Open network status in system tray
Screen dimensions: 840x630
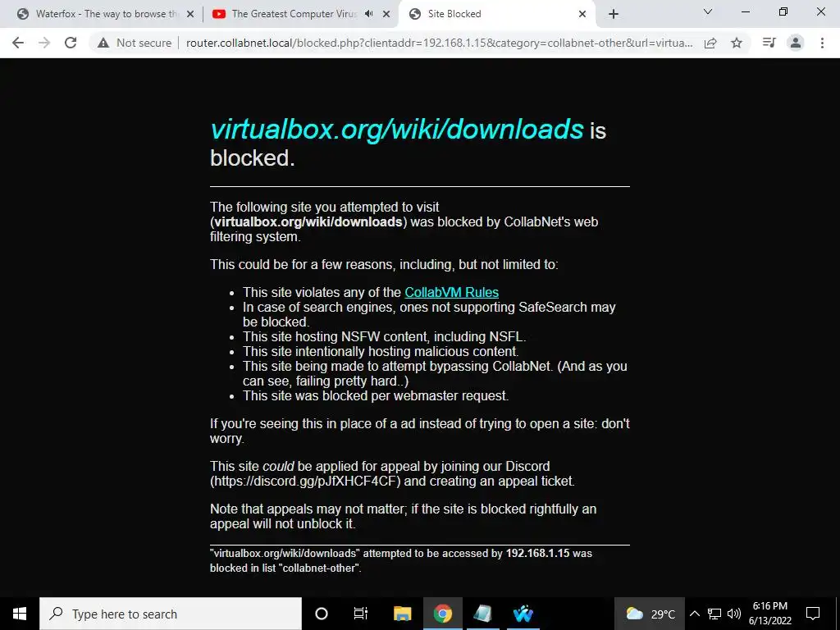coord(714,614)
